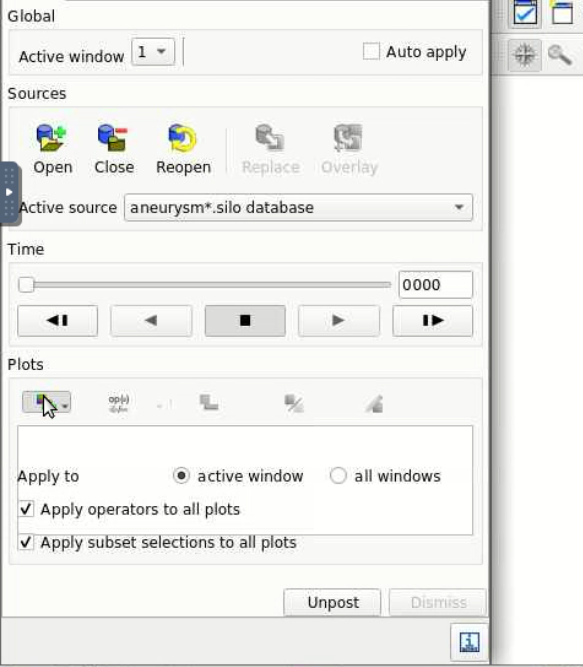This screenshot has height=667, width=583.
Task: Click the navigate mode crosshair icon
Action: coord(524,55)
